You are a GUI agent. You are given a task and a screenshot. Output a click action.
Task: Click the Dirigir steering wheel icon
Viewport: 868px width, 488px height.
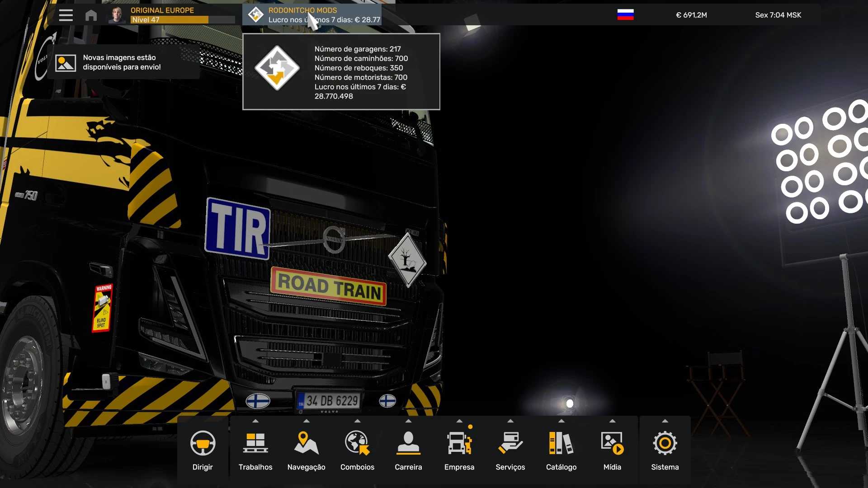[203, 443]
